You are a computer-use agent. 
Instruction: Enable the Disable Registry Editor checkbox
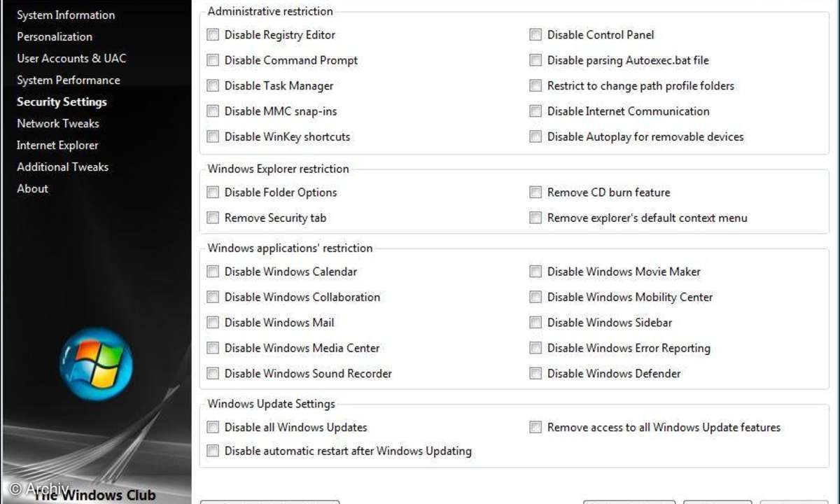(213, 35)
